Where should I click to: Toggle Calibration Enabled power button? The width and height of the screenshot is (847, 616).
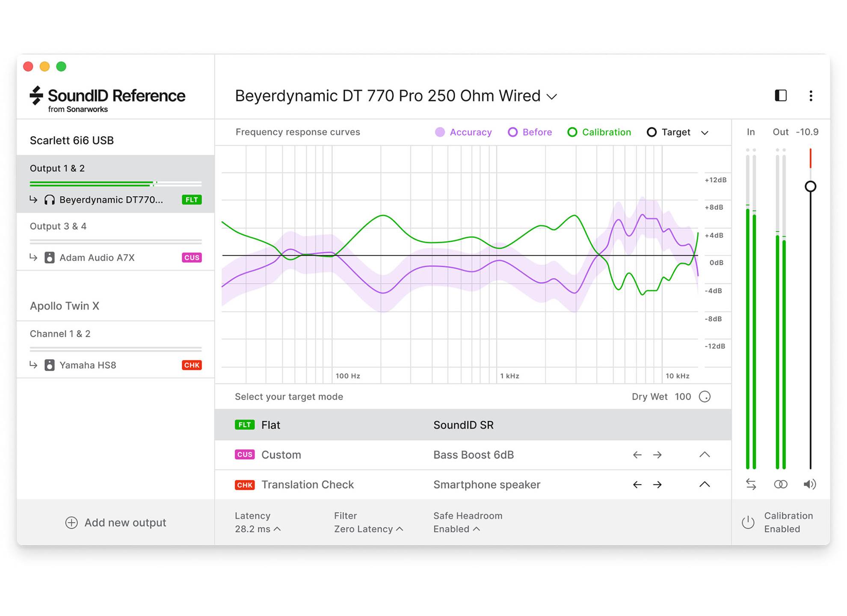coord(748,522)
